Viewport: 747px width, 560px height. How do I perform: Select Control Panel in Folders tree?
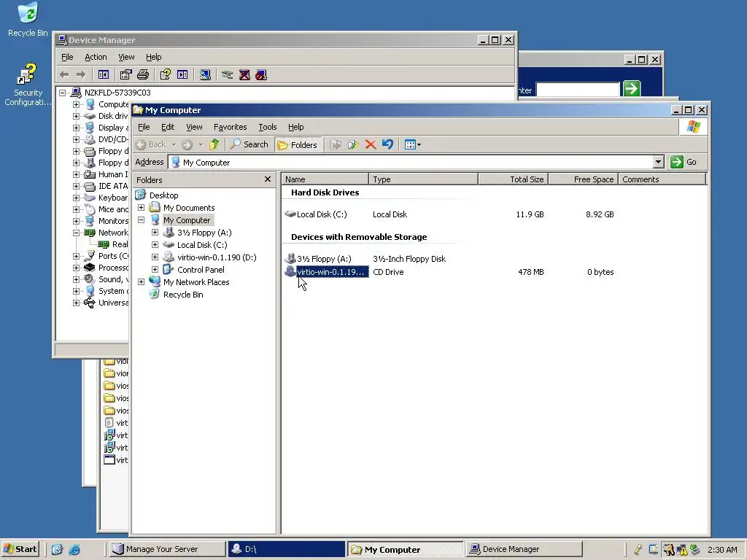201,270
